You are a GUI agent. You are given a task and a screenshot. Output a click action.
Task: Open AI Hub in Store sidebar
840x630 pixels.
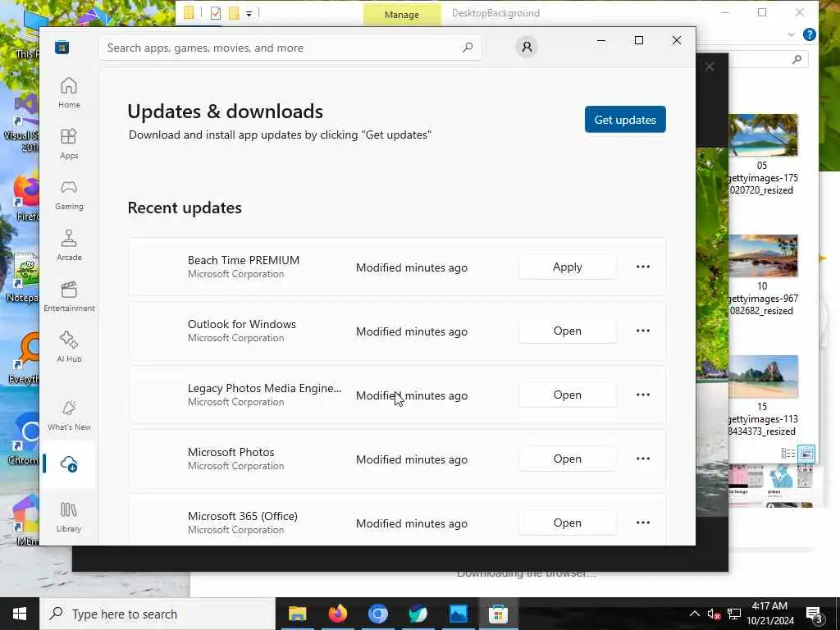(69, 347)
